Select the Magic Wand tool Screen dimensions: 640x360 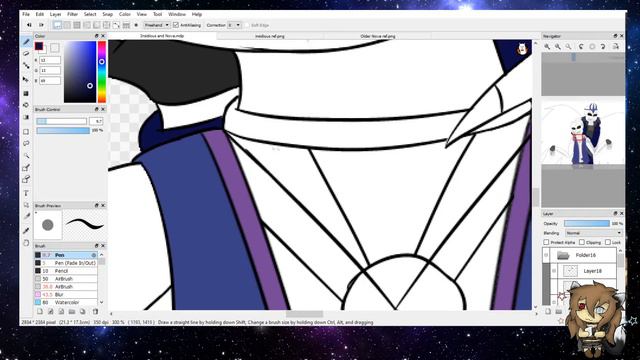click(26, 156)
